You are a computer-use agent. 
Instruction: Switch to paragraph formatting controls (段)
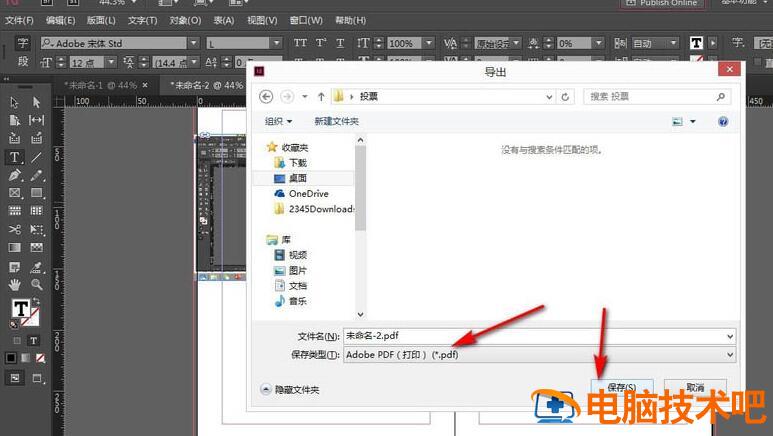click(x=23, y=62)
